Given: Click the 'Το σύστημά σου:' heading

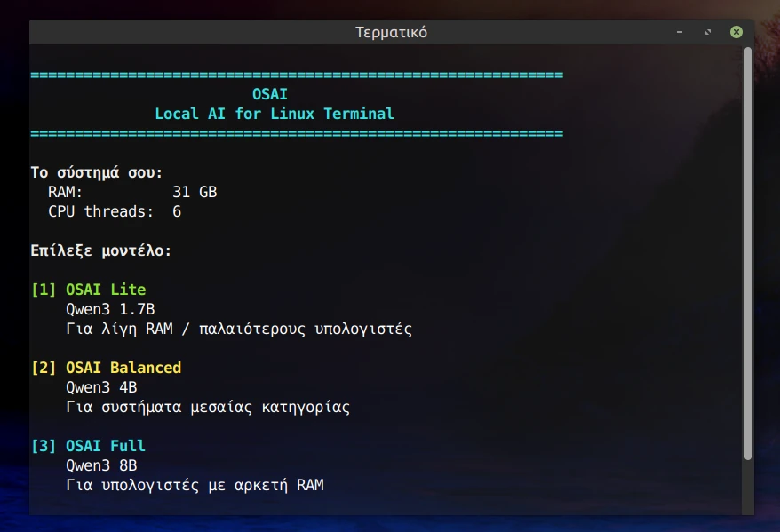Looking at the screenshot, I should [97, 172].
